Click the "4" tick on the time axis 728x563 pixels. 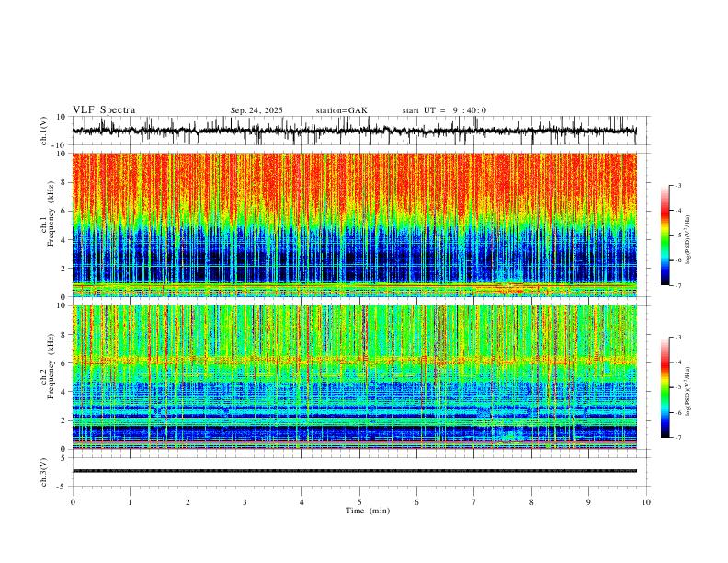click(x=301, y=502)
